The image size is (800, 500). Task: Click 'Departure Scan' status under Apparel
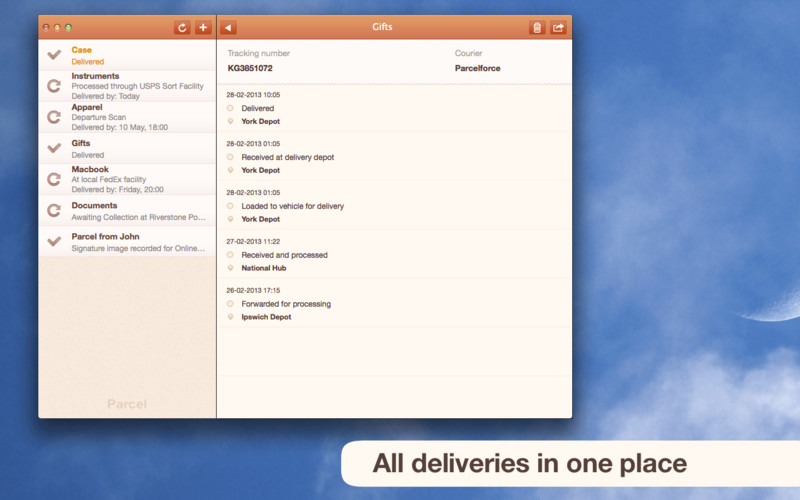(x=98, y=117)
